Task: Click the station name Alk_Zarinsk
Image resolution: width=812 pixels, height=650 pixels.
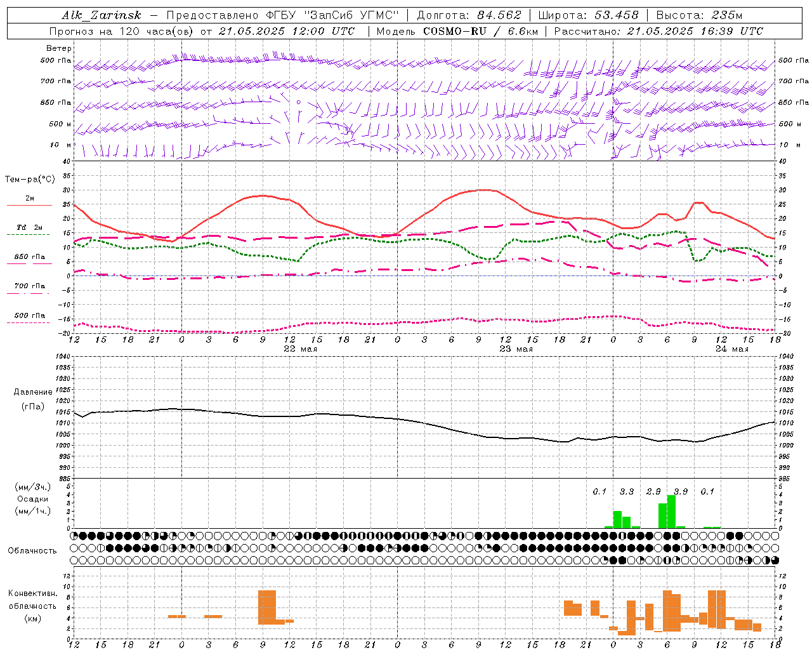Action: click(x=101, y=15)
